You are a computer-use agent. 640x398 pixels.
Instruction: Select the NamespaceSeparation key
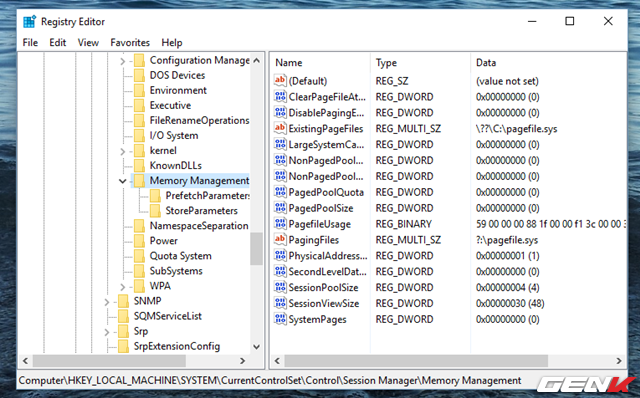199,226
